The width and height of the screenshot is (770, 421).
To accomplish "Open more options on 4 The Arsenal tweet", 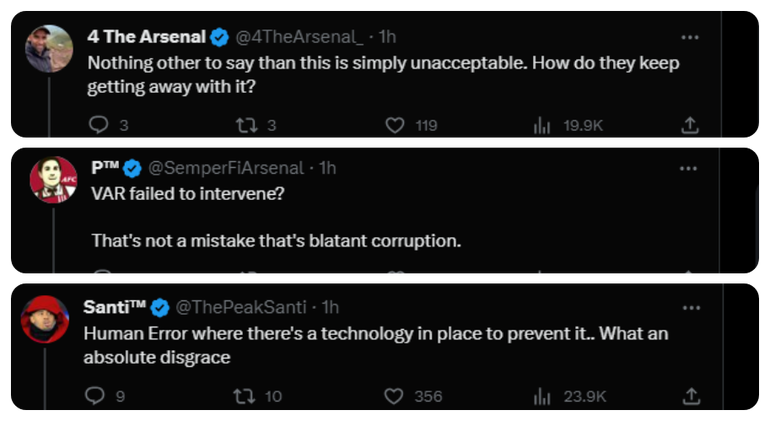I will click(689, 37).
